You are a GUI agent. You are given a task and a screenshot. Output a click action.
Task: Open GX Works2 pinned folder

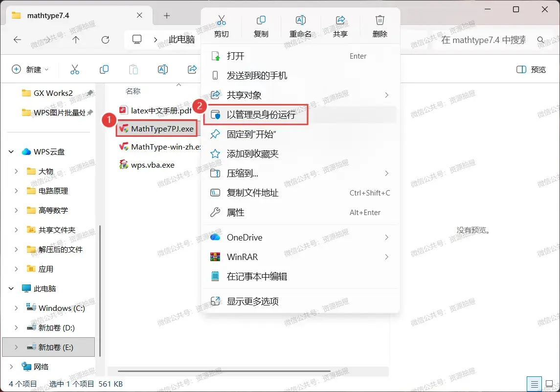click(x=53, y=93)
